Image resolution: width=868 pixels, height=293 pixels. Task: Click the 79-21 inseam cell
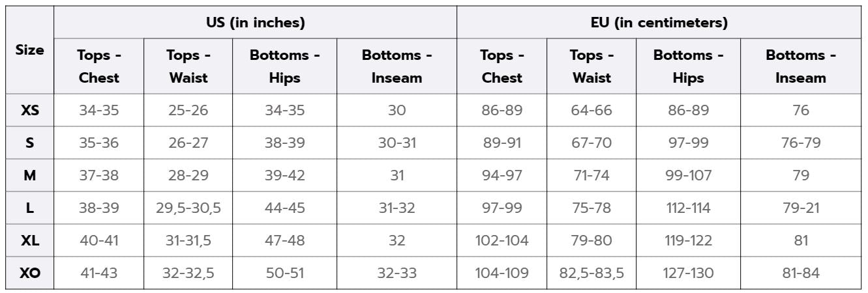pyautogui.click(x=801, y=208)
